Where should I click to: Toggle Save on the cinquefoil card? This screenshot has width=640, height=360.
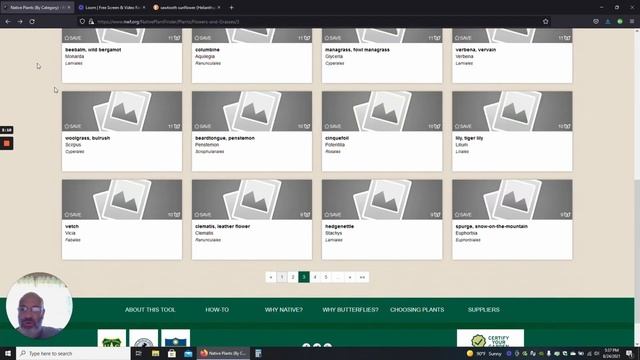[333, 126]
